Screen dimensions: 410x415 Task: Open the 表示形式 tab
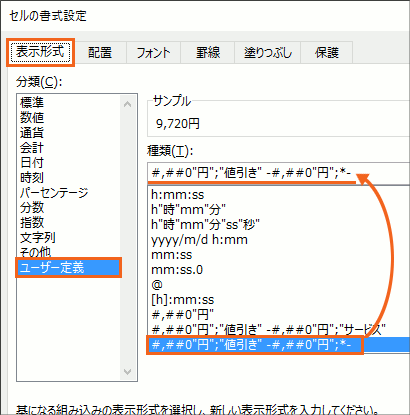40,52
